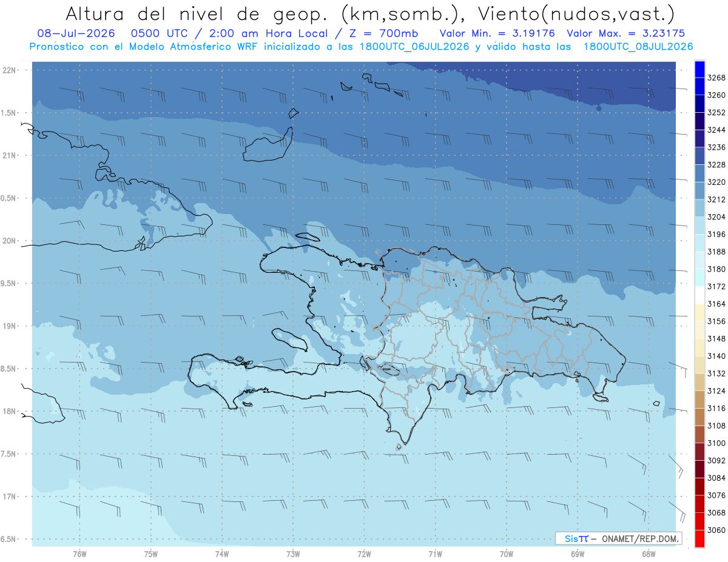Select the '72W' longitude label
Image resolution: width=728 pixels, height=562 pixels.
point(364,554)
